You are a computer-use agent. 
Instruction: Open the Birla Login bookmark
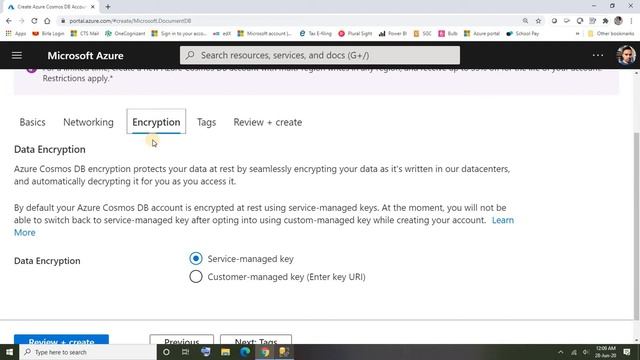(x=48, y=33)
